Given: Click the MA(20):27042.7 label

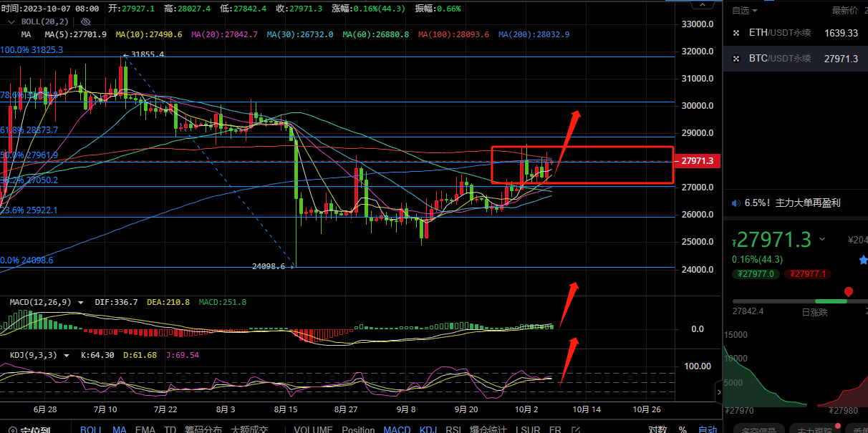Looking at the screenshot, I should (x=224, y=34).
